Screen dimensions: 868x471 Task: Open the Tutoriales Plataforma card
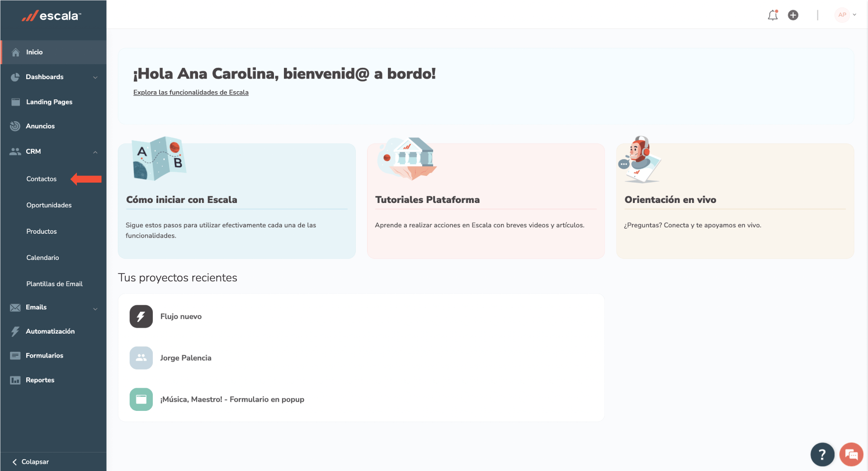[486, 201]
